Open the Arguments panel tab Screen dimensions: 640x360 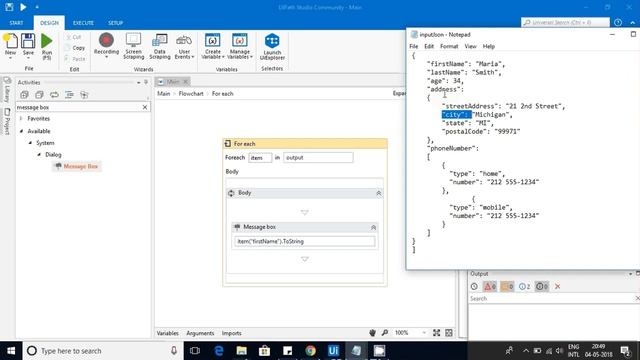pos(200,333)
